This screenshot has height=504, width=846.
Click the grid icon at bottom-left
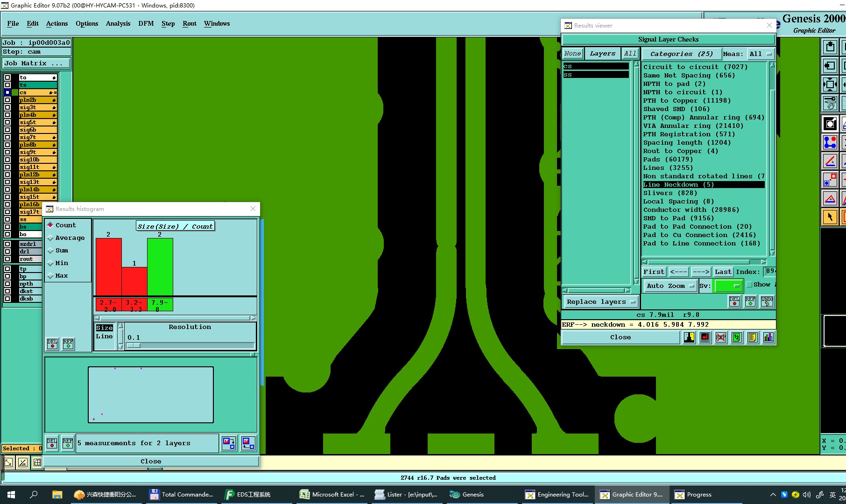click(37, 462)
